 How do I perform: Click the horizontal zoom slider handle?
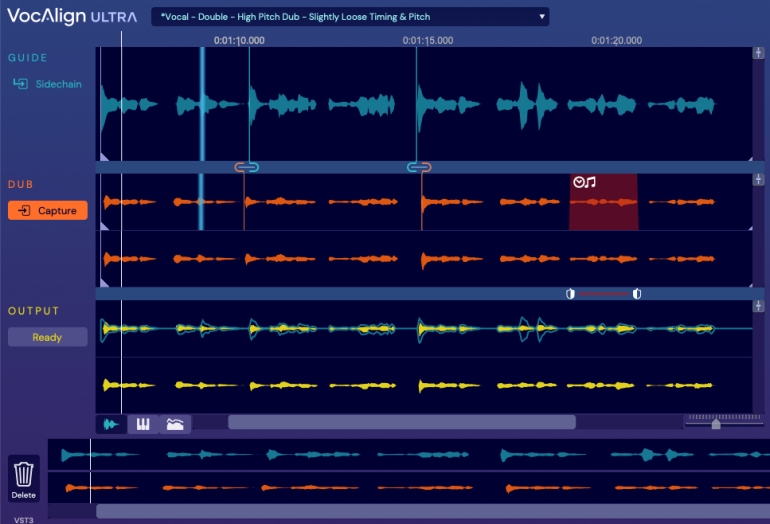click(x=715, y=424)
